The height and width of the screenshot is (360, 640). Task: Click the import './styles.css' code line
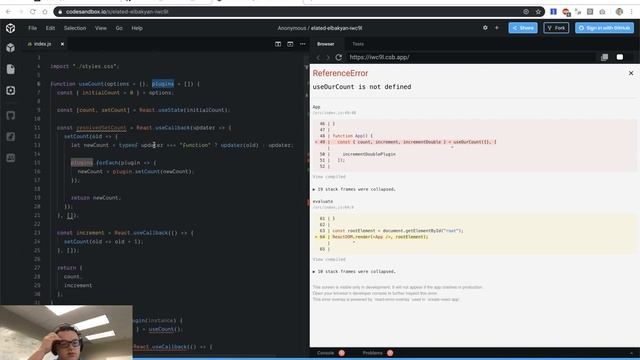[84, 66]
